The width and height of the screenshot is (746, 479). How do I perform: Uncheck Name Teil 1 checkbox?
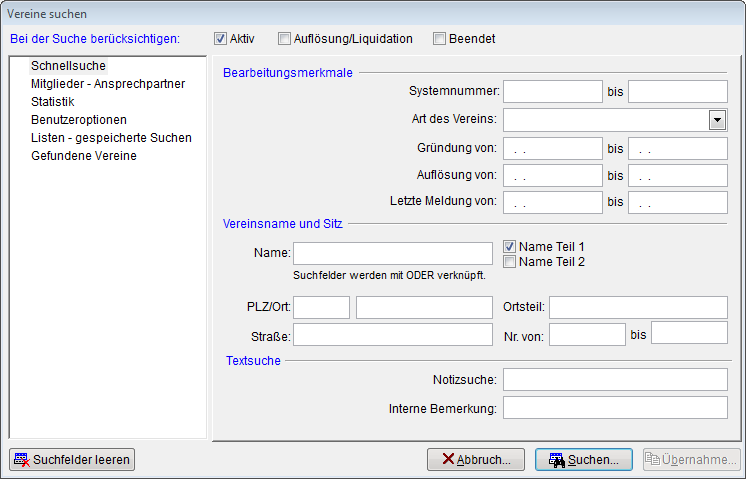coord(509,247)
